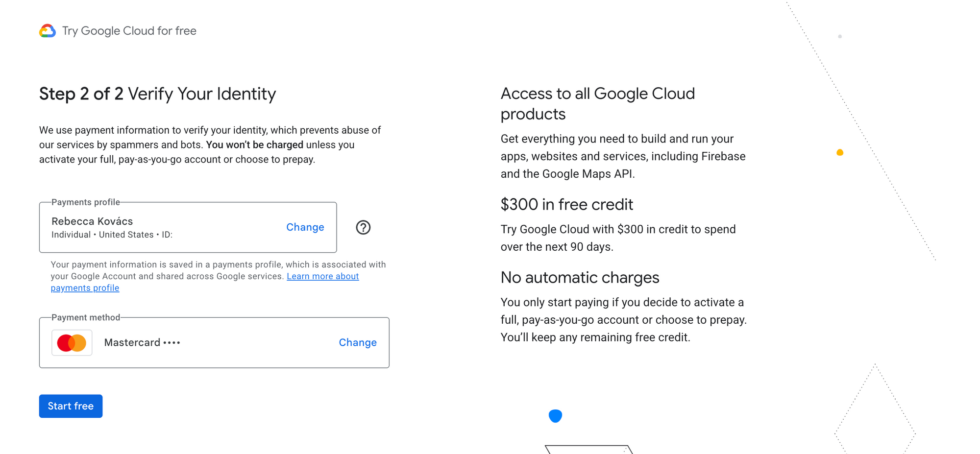Click the Mastercard •••• card label
This screenshot has height=454, width=980.
[x=142, y=343]
